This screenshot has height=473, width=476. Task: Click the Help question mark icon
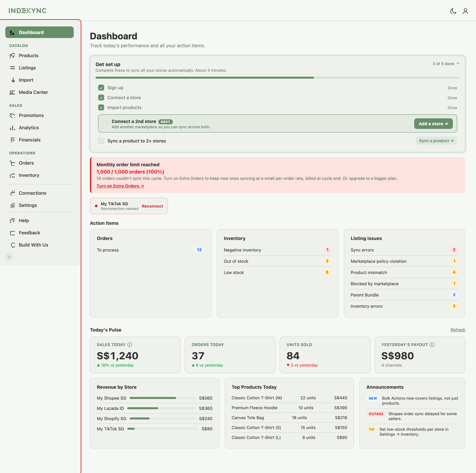12,221
